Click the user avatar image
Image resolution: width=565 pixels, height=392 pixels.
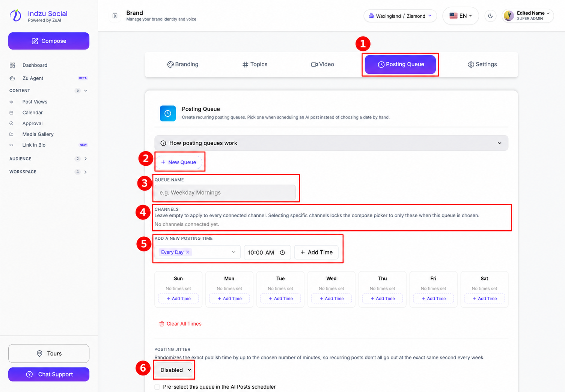[509, 16]
